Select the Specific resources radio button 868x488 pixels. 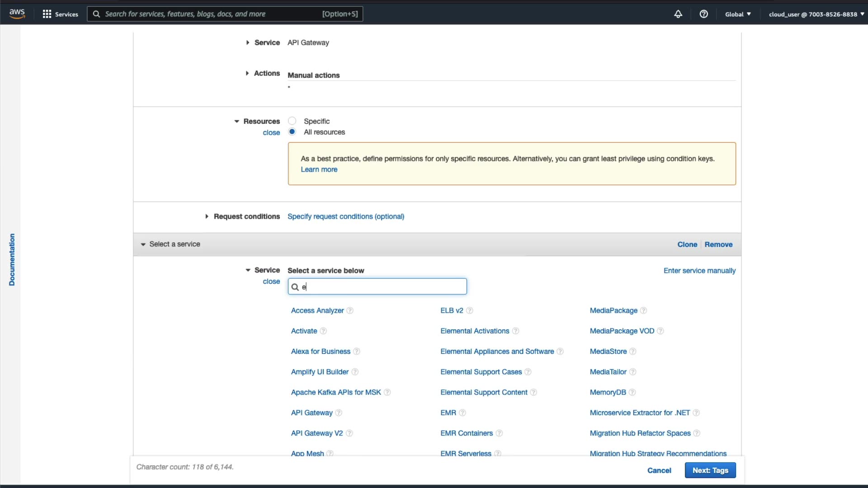point(292,121)
